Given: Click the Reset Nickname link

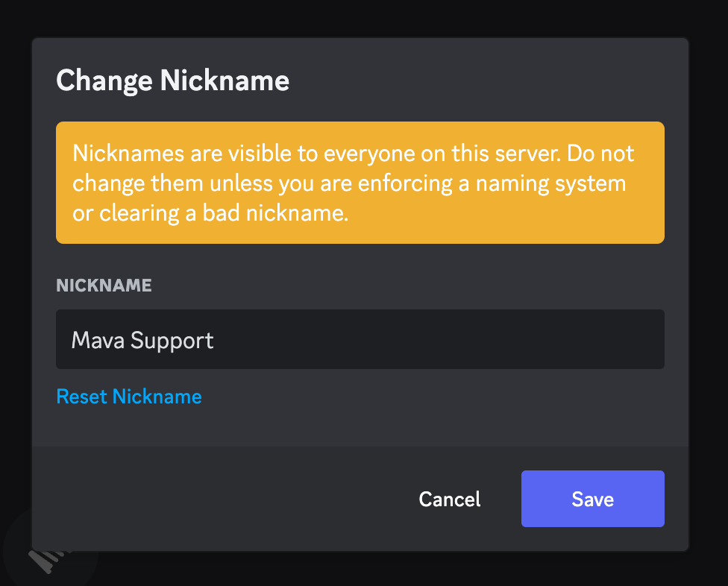Looking at the screenshot, I should (129, 396).
